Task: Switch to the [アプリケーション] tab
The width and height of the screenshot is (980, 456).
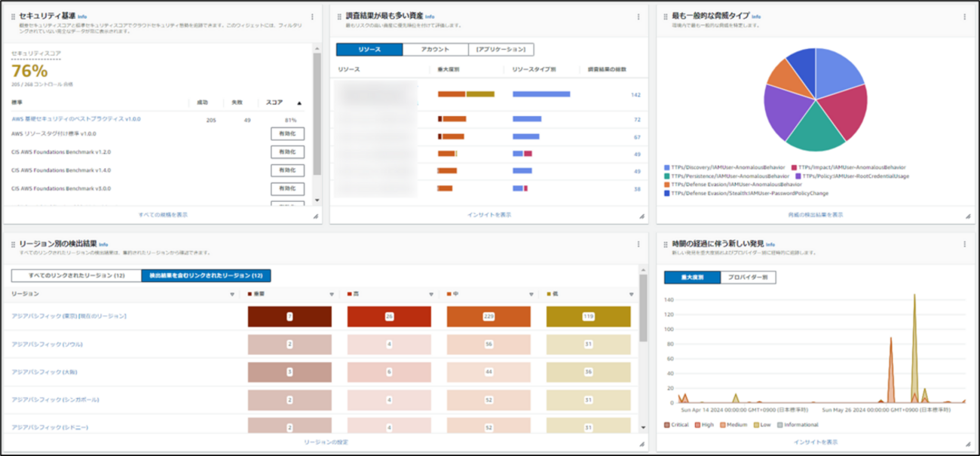Action: pos(501,50)
